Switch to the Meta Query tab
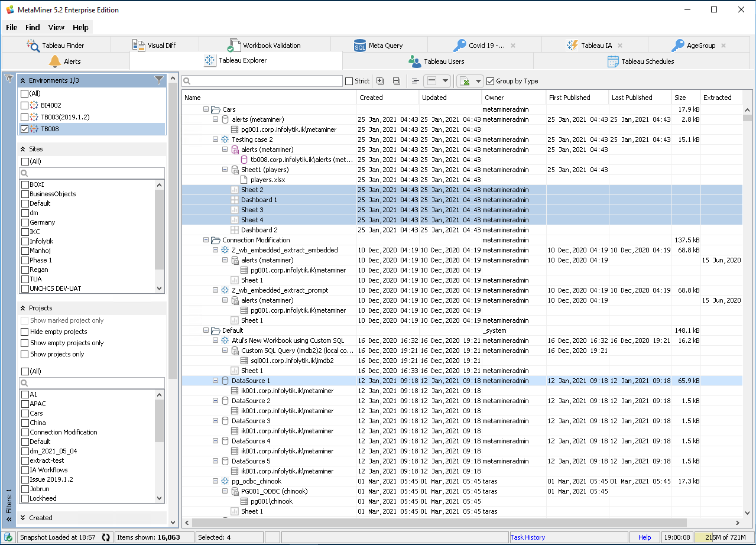Image resolution: width=756 pixels, height=545 pixels. point(378,45)
